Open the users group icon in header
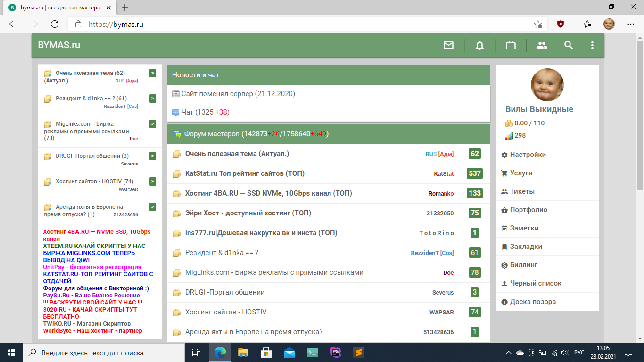The image size is (644, 362). coord(542,45)
